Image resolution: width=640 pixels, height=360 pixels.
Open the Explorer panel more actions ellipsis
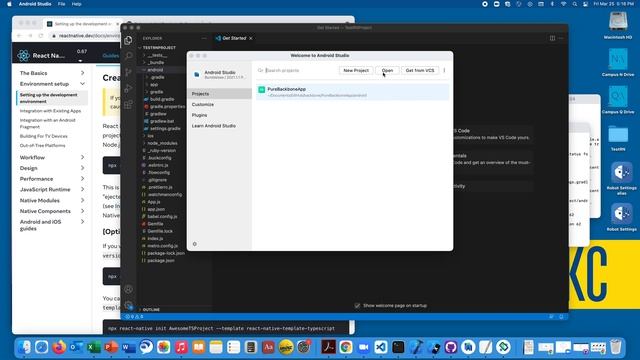(x=204, y=38)
